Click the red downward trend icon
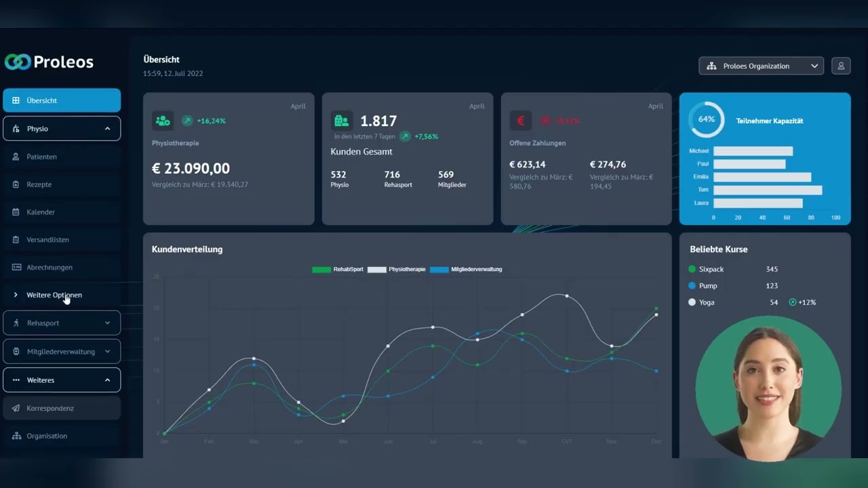This screenshot has height=488, width=868. click(545, 121)
